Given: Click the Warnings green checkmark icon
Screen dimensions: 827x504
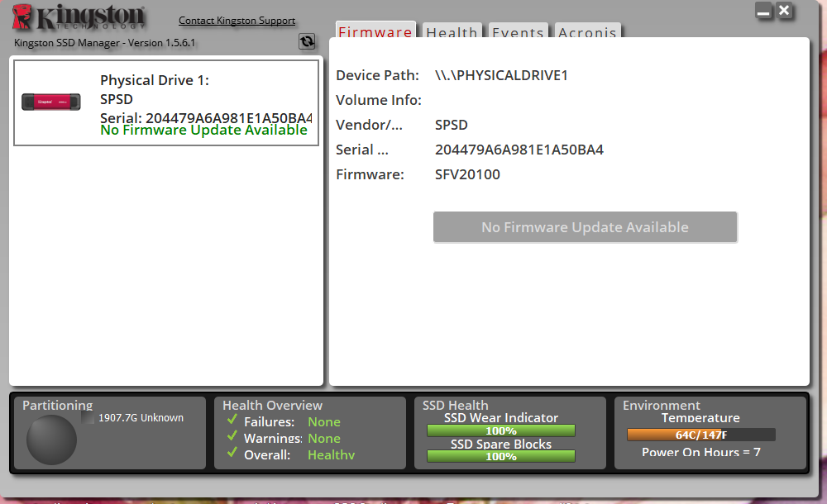Looking at the screenshot, I should click(232, 437).
